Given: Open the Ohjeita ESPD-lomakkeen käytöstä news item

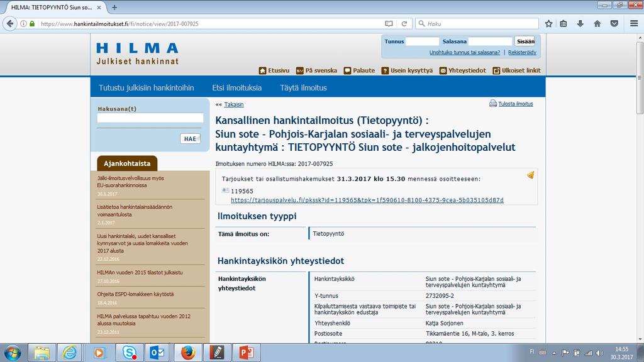Looking at the screenshot, I should 135,294.
